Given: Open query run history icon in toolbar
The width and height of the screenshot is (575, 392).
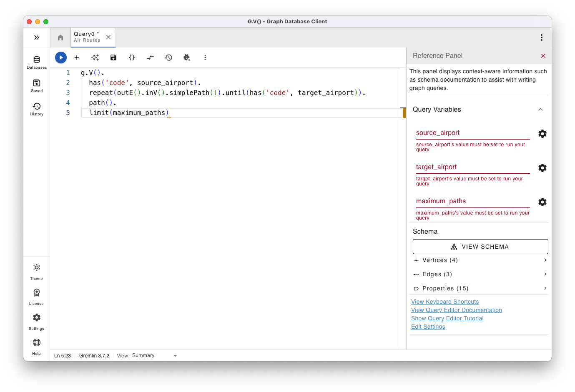Looking at the screenshot, I should pos(168,57).
